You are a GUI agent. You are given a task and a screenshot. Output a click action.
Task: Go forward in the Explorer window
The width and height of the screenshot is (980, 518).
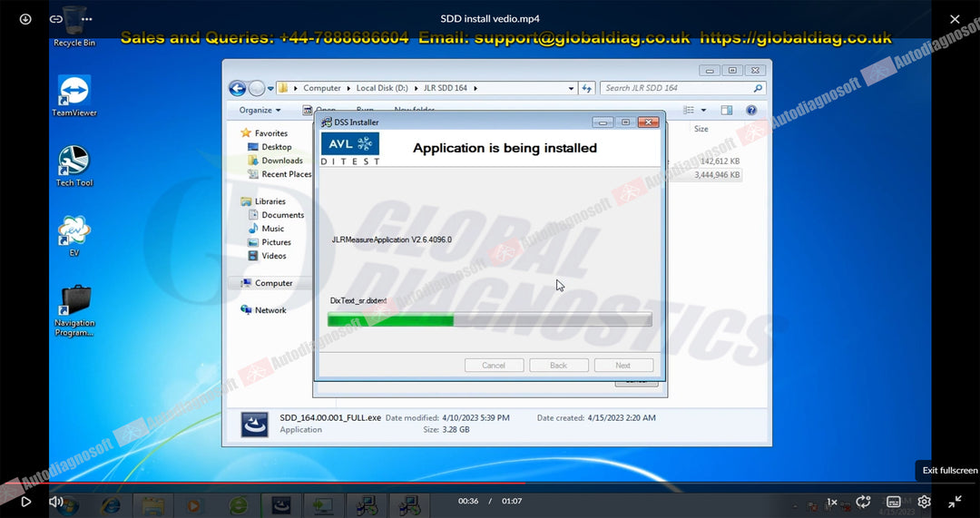pos(256,88)
